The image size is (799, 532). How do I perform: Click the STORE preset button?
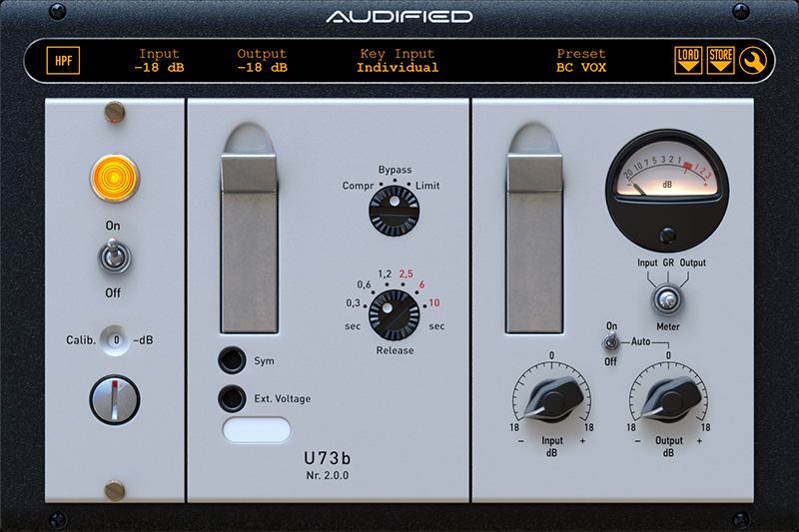[x=720, y=61]
